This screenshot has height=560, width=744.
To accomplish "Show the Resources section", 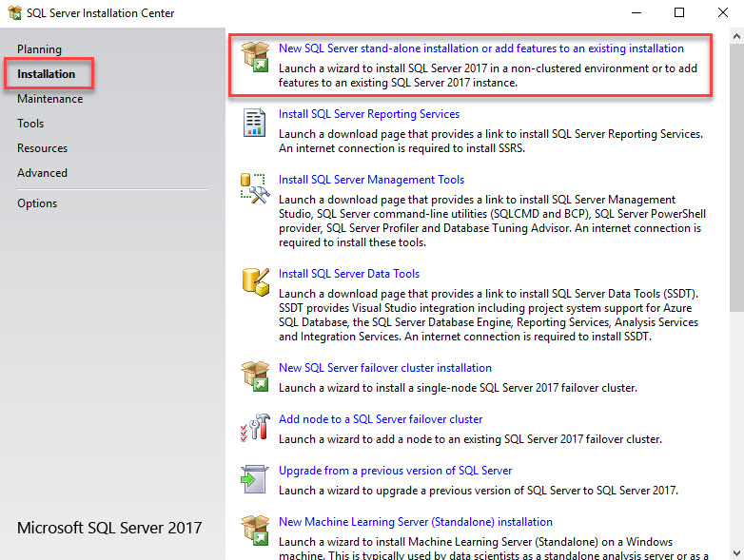I will 42,148.
